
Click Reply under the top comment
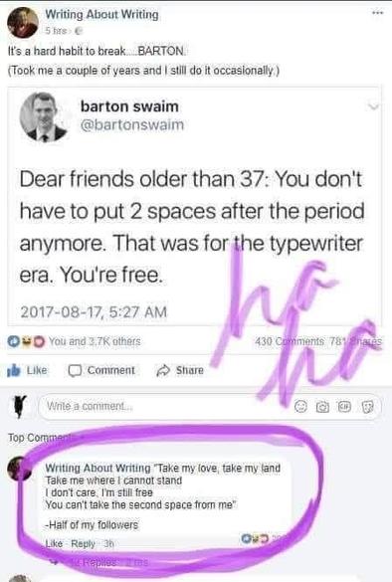click(84, 544)
